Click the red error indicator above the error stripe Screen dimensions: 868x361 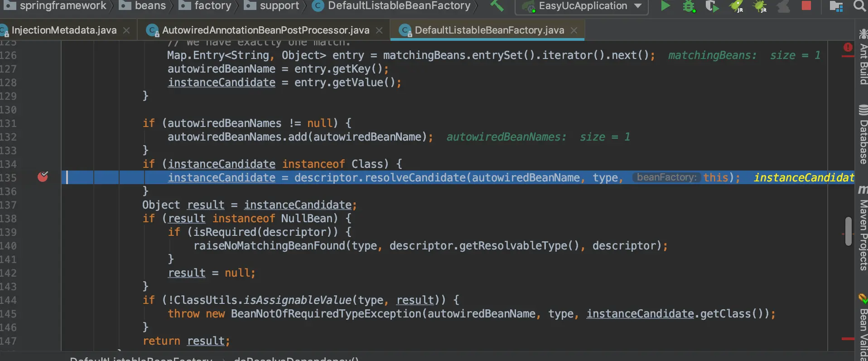[848, 47]
